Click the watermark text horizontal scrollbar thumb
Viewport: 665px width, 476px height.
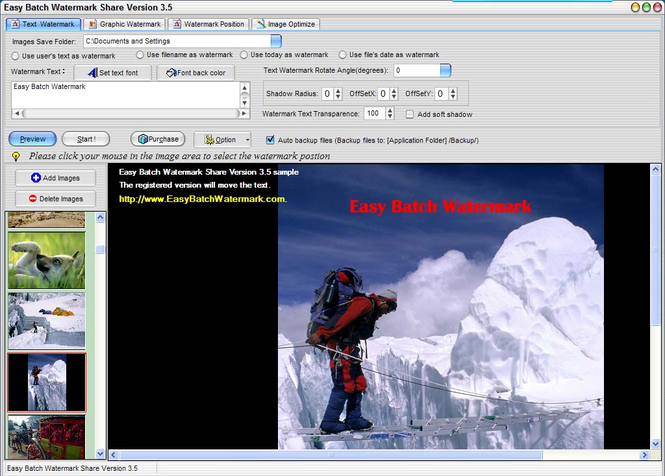pos(131,113)
